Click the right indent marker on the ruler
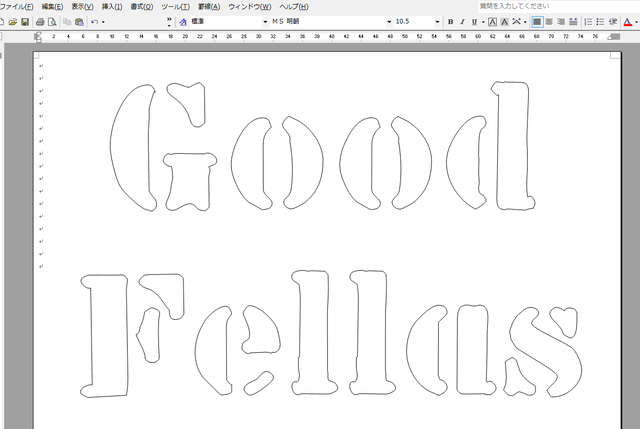The image size is (640, 429). [x=611, y=37]
